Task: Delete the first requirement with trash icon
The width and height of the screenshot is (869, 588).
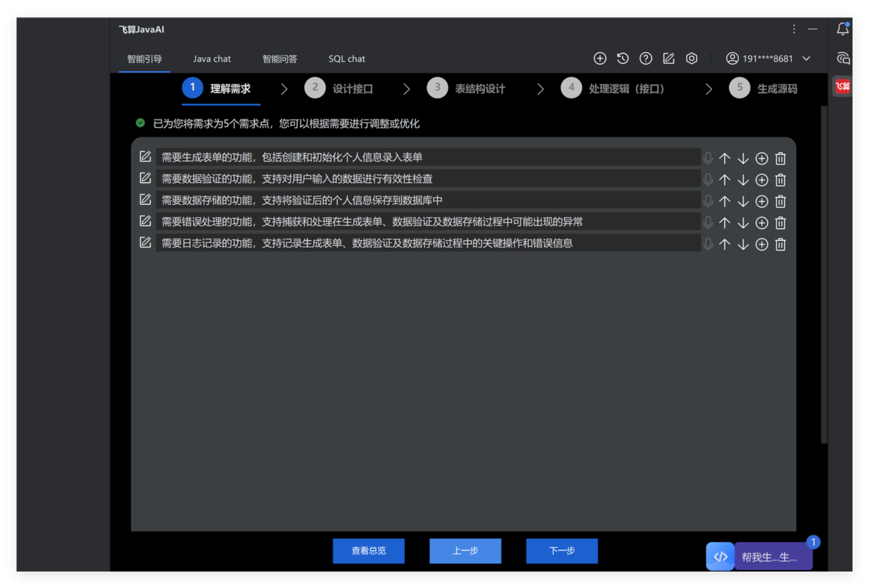Action: [x=780, y=158]
